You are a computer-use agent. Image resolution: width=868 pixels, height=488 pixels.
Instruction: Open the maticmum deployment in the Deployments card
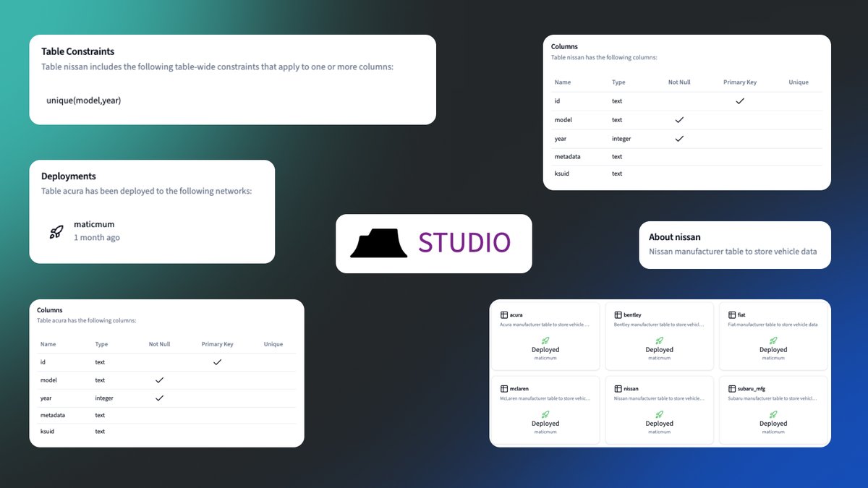click(x=94, y=224)
